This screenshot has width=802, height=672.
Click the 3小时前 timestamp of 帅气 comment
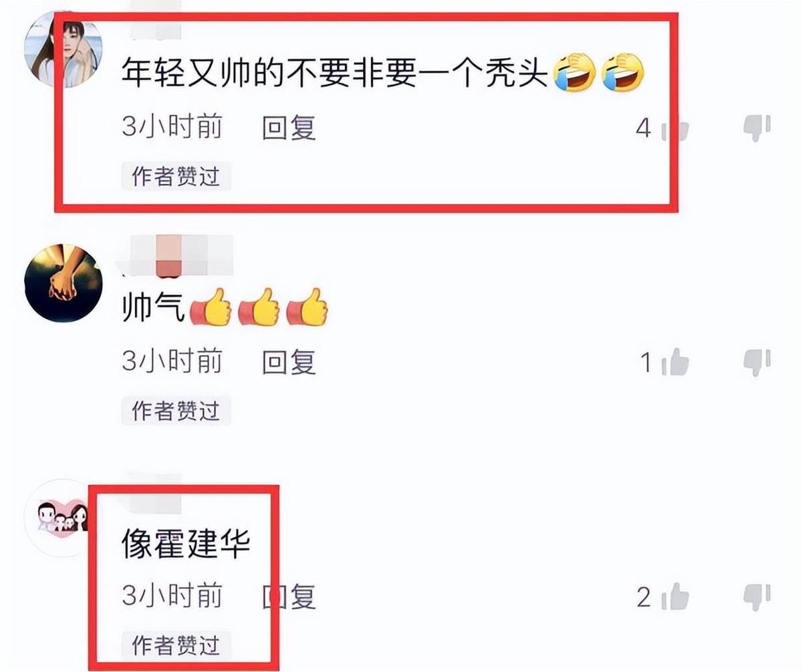pyautogui.click(x=172, y=362)
